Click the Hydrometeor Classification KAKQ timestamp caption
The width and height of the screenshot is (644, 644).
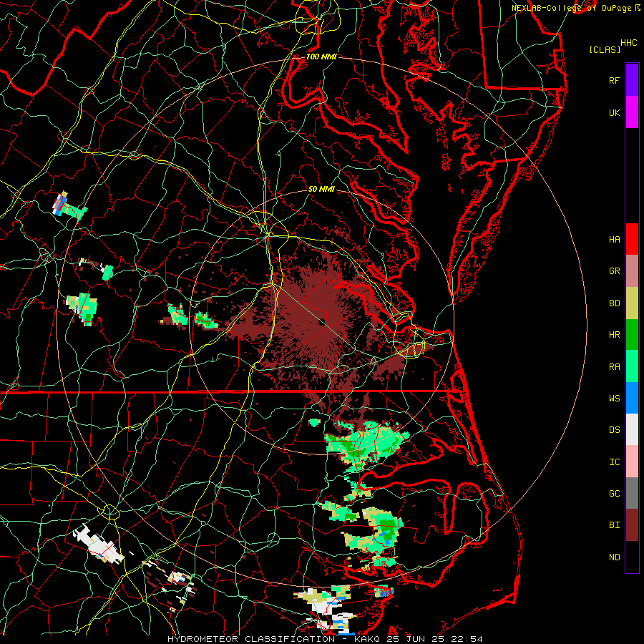325,639
